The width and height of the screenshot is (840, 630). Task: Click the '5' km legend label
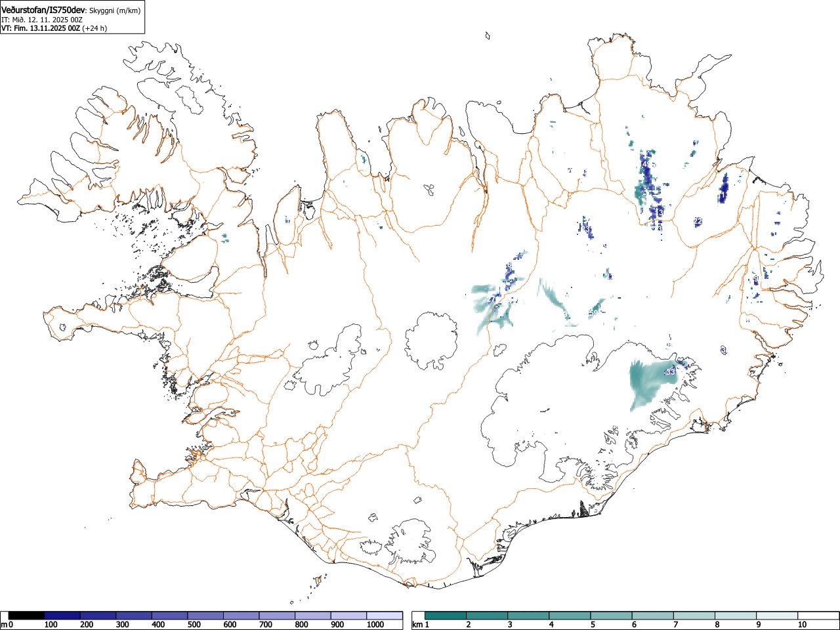click(593, 625)
